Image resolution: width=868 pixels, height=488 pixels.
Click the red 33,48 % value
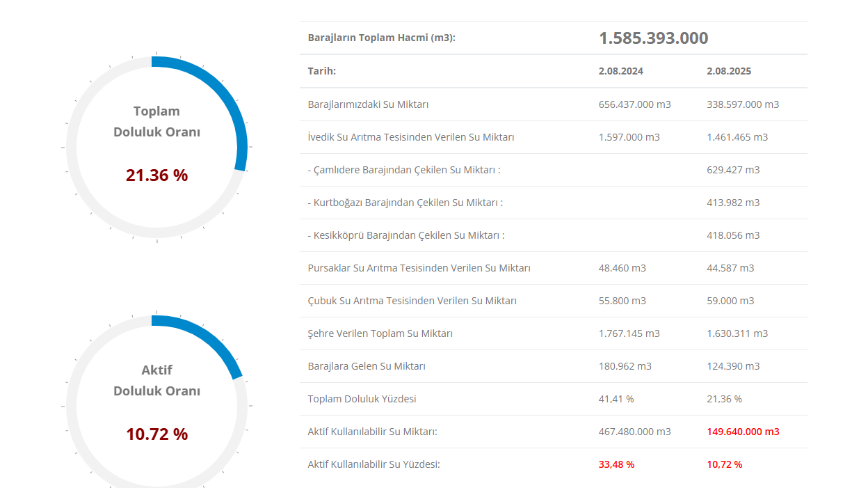(x=616, y=464)
